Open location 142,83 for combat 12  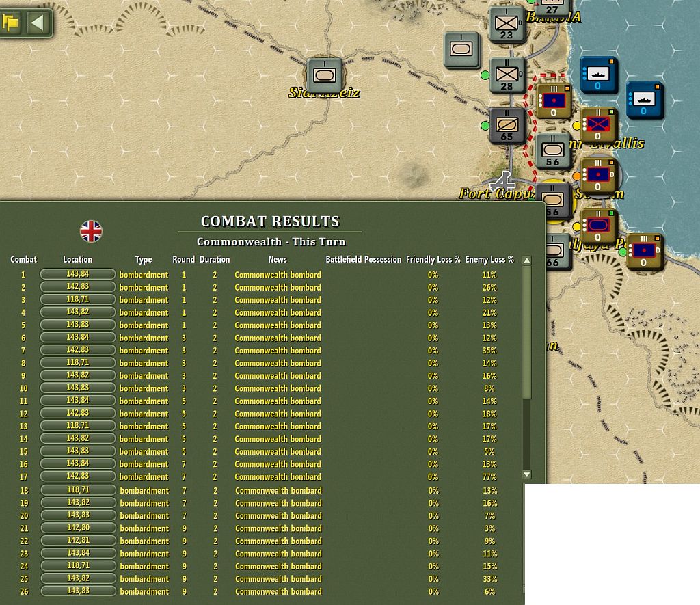click(78, 413)
